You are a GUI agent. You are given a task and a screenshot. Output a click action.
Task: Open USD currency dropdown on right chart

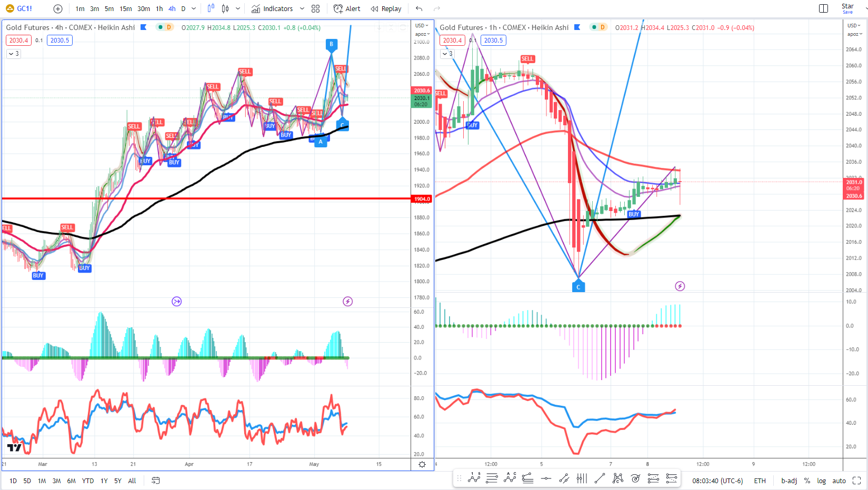pyautogui.click(x=854, y=25)
